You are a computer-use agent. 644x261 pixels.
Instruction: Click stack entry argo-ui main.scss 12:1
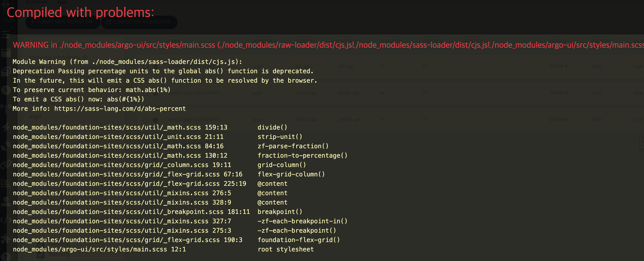pyautogui.click(x=99, y=249)
